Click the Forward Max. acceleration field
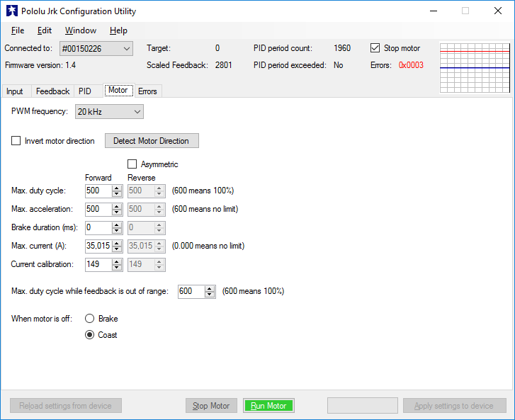The width and height of the screenshot is (515, 420). (98, 209)
